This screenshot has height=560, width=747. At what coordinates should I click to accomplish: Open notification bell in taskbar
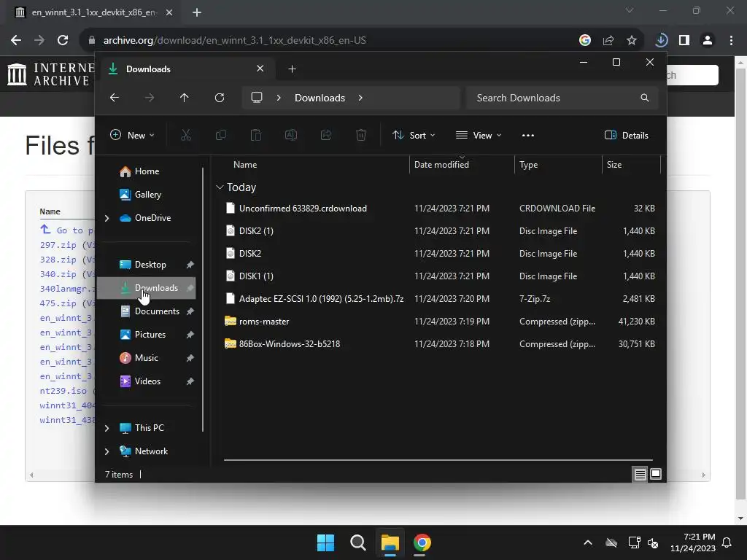[727, 542]
